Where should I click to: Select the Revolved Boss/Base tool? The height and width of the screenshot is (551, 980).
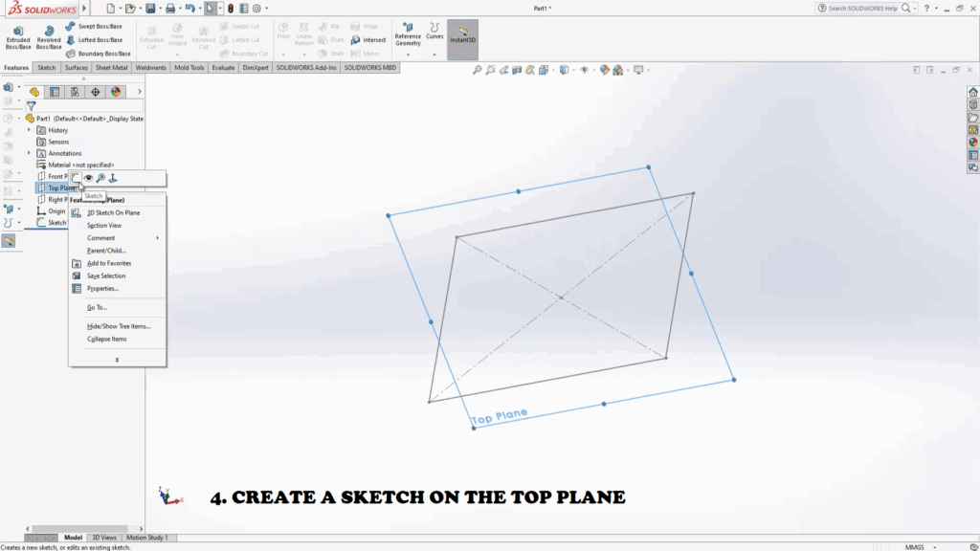(49, 36)
